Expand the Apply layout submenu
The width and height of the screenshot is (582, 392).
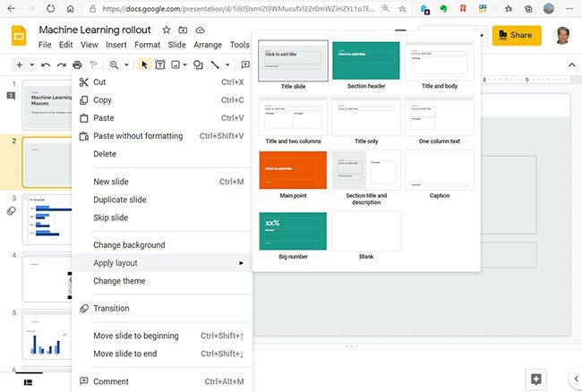(x=162, y=263)
